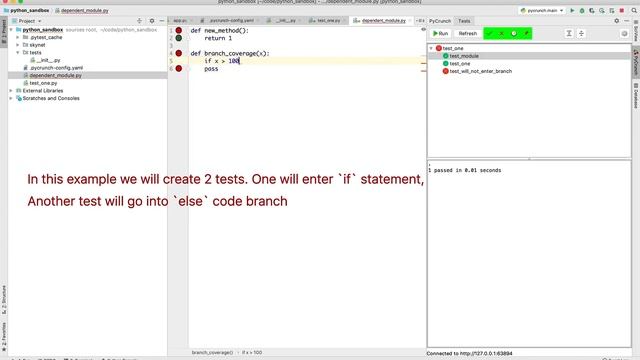The image size is (640, 360).
Task: Switch to test_one.py editor tab
Action: (327, 20)
